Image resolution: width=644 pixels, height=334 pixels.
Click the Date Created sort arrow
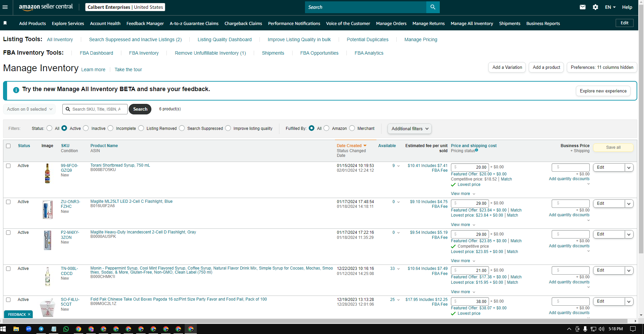pos(365,146)
